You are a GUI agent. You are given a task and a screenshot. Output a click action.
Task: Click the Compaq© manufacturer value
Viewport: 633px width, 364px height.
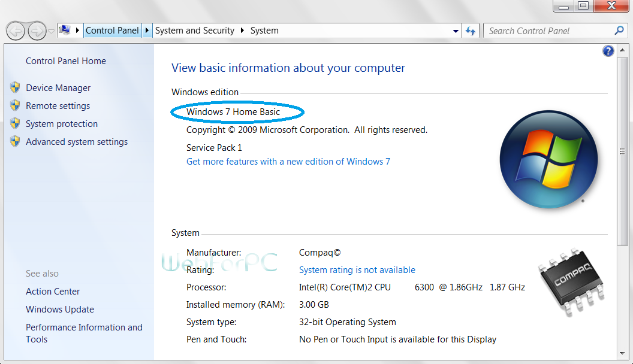point(319,253)
